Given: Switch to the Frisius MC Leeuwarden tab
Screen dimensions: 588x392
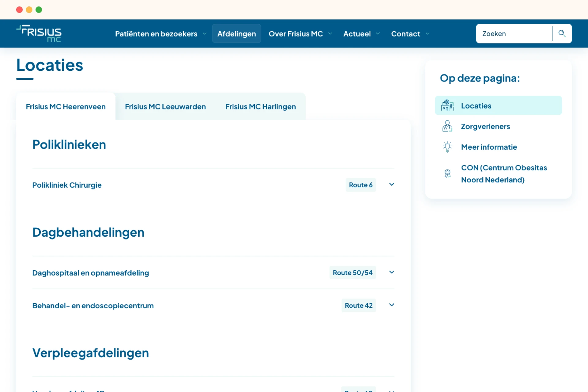Looking at the screenshot, I should (165, 106).
